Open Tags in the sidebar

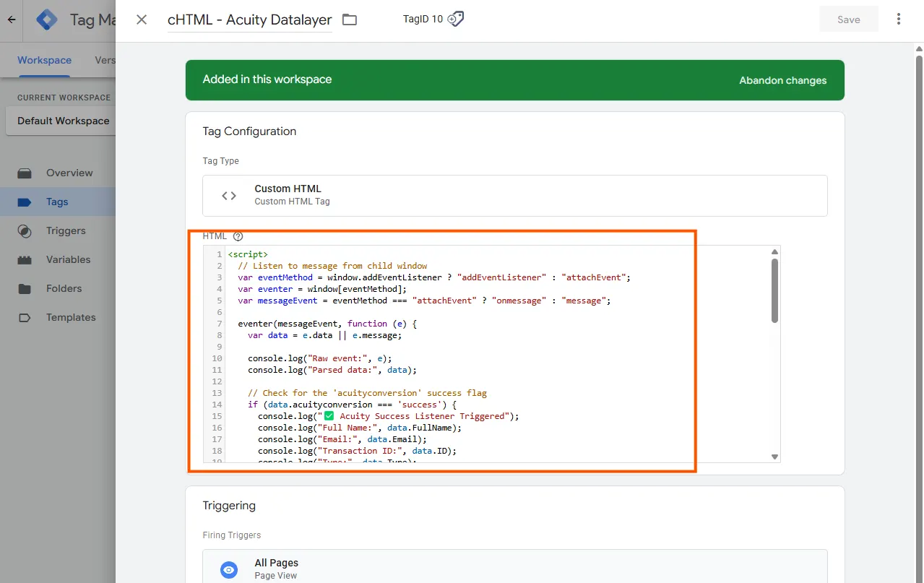point(57,202)
